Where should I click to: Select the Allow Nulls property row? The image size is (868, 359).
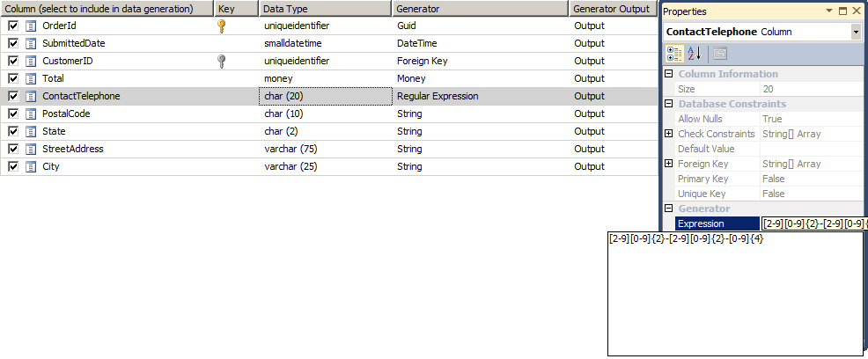point(765,119)
